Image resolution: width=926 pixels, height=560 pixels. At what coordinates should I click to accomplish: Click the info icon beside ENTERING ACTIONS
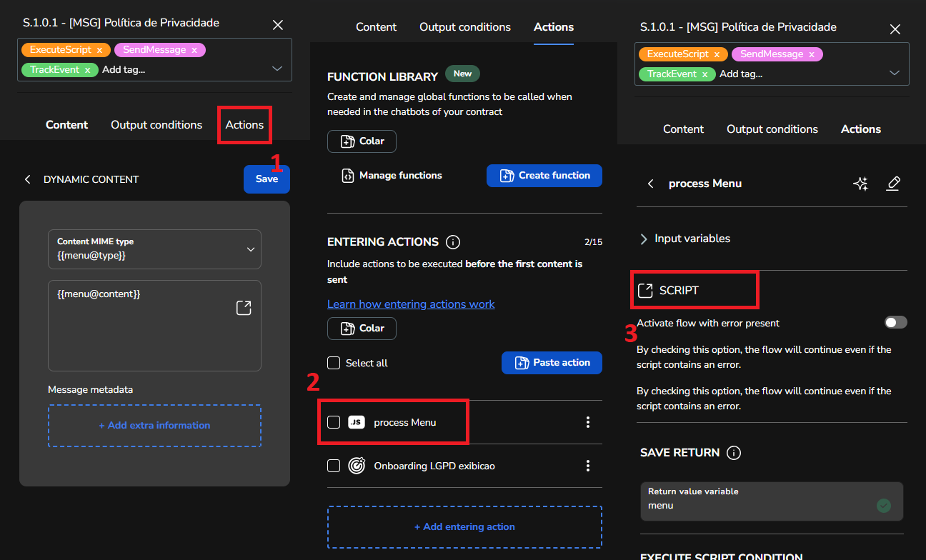click(452, 241)
